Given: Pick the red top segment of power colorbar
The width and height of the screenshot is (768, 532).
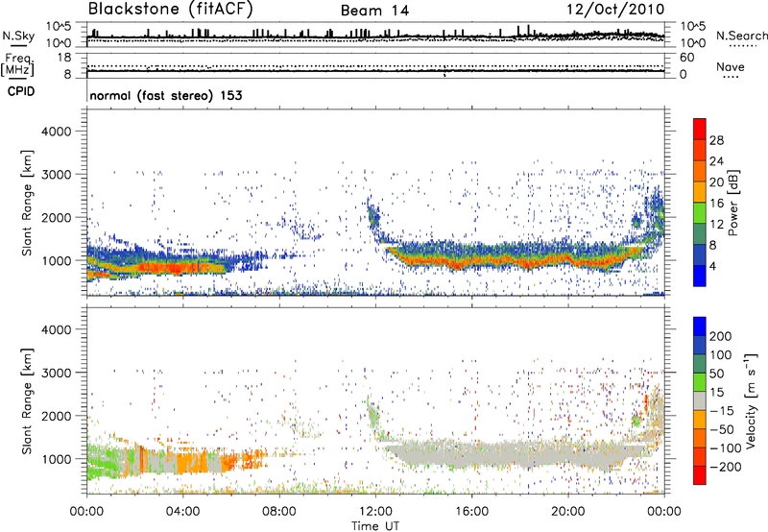Looking at the screenshot, I should coord(700,130).
